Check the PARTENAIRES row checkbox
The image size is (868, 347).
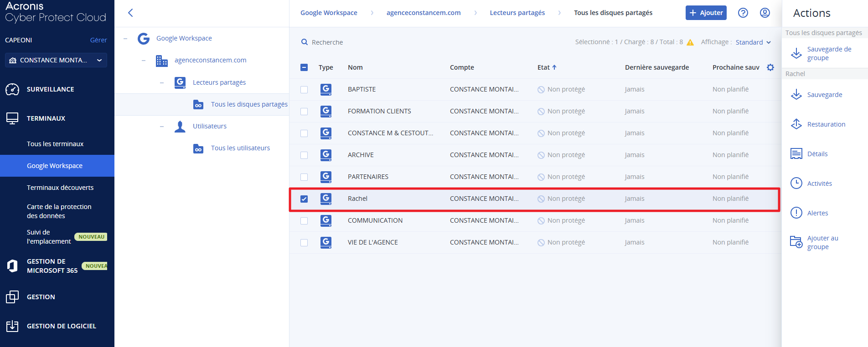tap(304, 177)
